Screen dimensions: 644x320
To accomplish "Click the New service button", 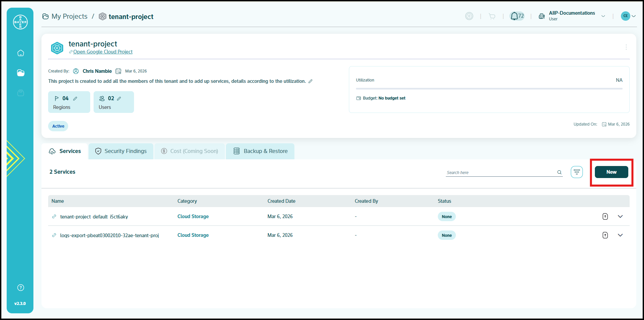I will 611,172.
